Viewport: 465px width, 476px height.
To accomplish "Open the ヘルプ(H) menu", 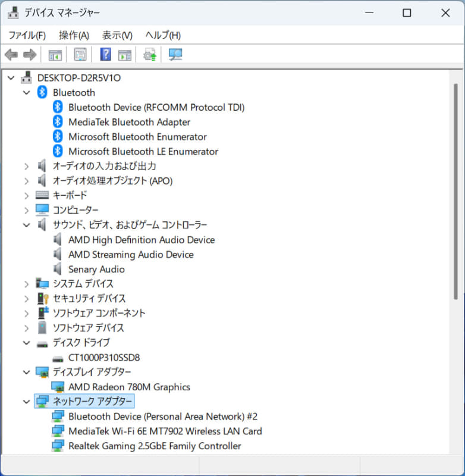I will [163, 35].
